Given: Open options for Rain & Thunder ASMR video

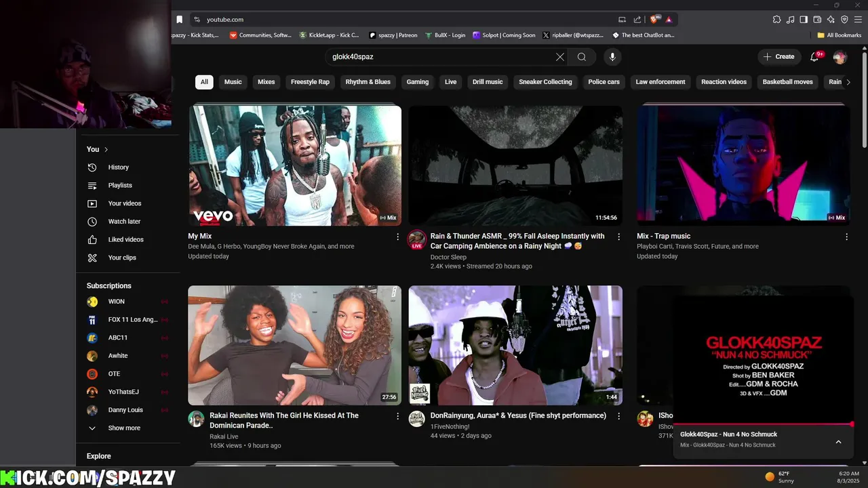Looking at the screenshot, I should pyautogui.click(x=618, y=237).
